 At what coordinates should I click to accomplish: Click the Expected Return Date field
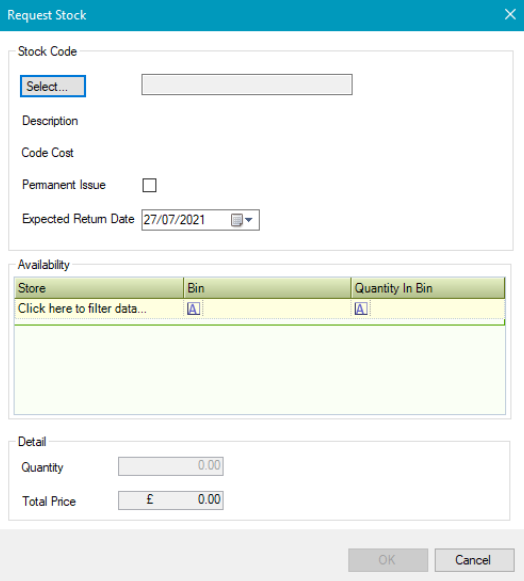coord(200,220)
